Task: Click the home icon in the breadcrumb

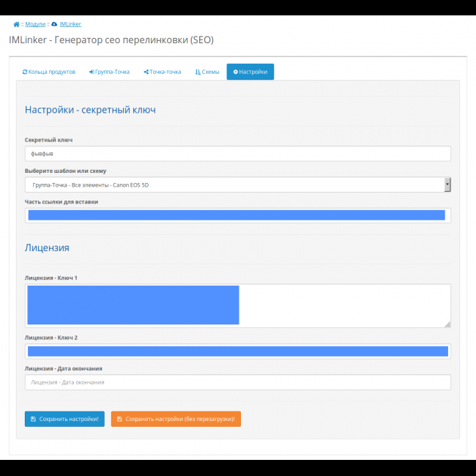Action: (x=16, y=24)
